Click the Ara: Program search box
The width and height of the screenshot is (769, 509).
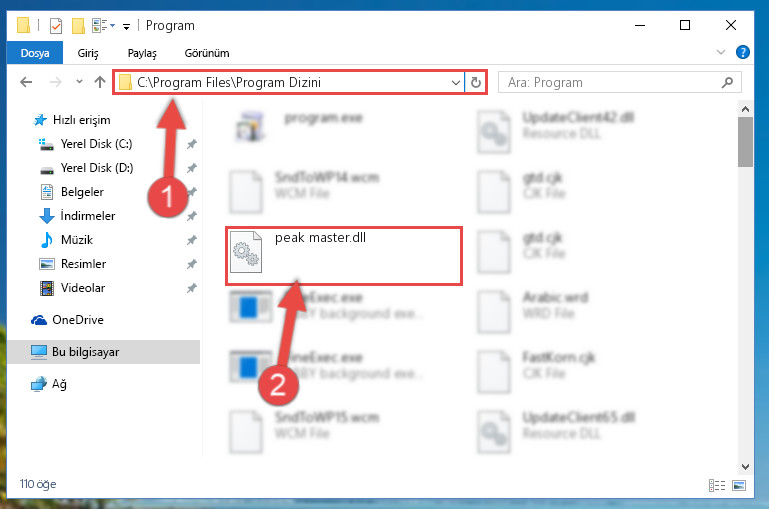coord(619,82)
